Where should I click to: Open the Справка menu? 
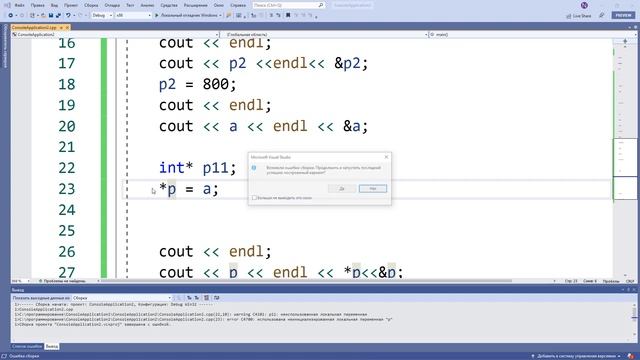click(238, 5)
